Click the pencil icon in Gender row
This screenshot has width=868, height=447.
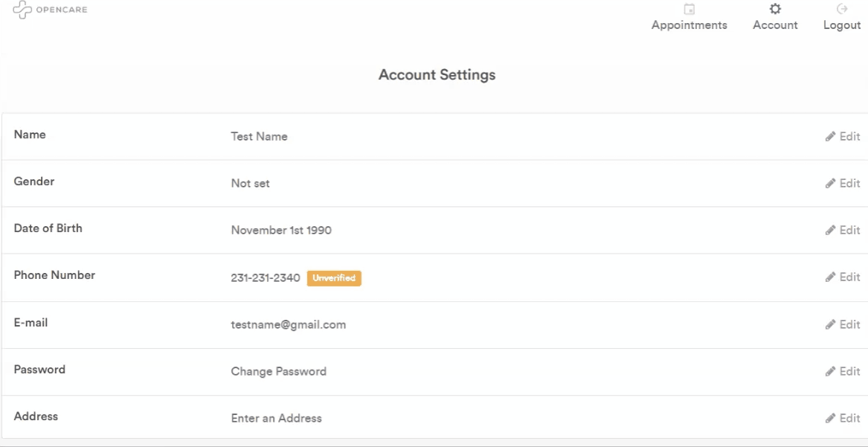click(830, 184)
